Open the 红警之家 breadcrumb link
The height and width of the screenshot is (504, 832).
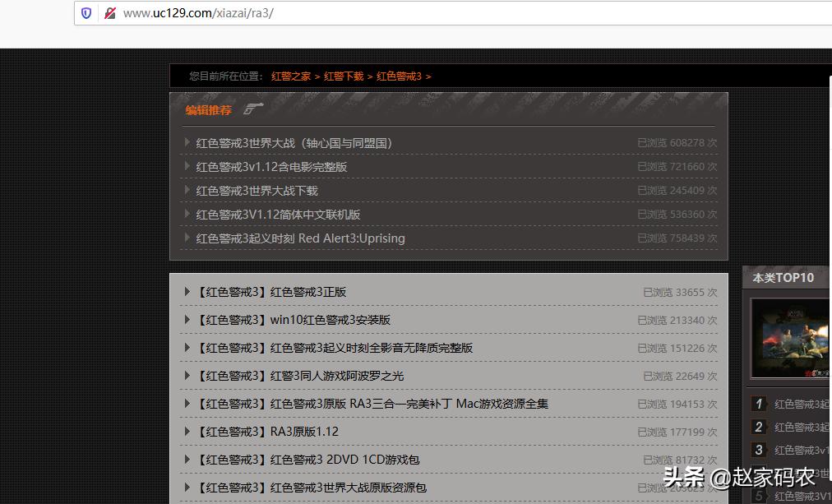pos(291,76)
